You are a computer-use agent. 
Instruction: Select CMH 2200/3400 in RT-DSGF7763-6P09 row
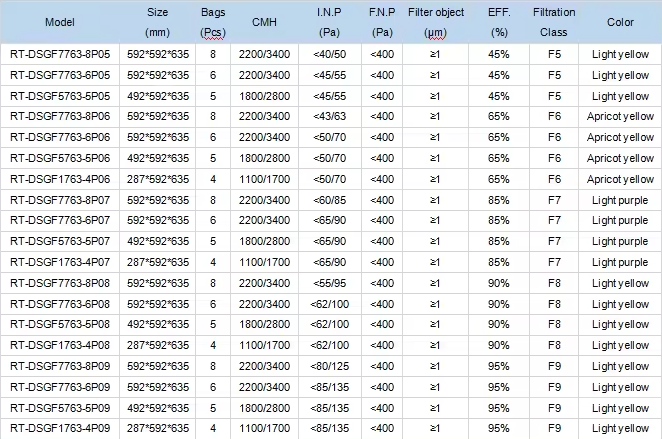click(x=264, y=388)
